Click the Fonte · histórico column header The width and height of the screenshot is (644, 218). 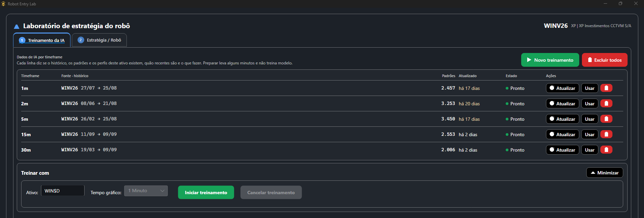coord(75,76)
